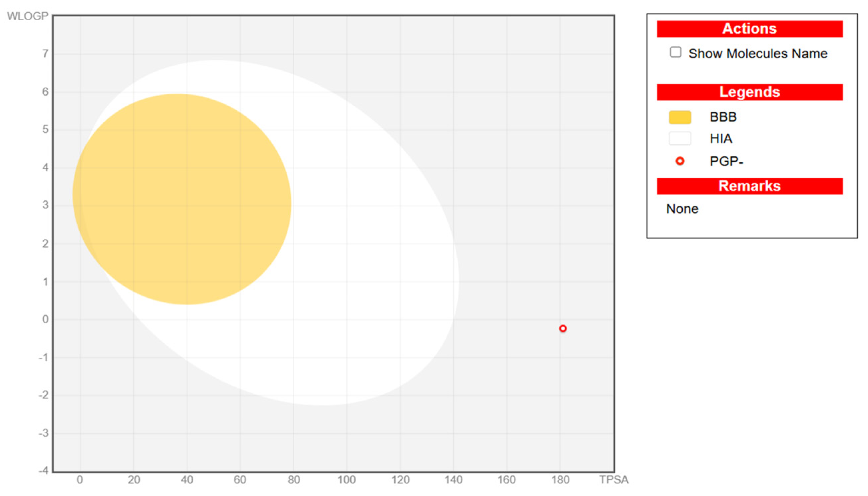The height and width of the screenshot is (496, 868).
Task: Click the WLOGP axis label
Action: tap(28, 16)
